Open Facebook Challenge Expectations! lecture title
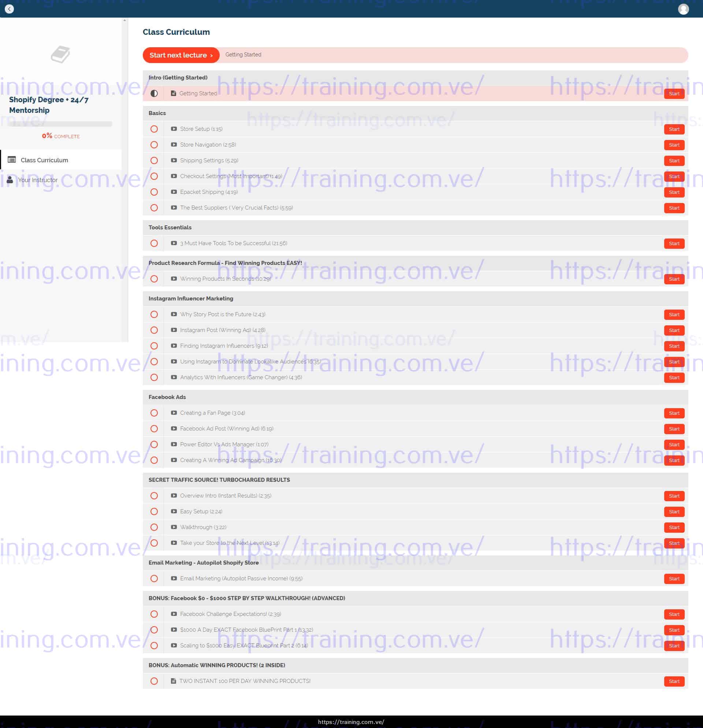 click(231, 614)
